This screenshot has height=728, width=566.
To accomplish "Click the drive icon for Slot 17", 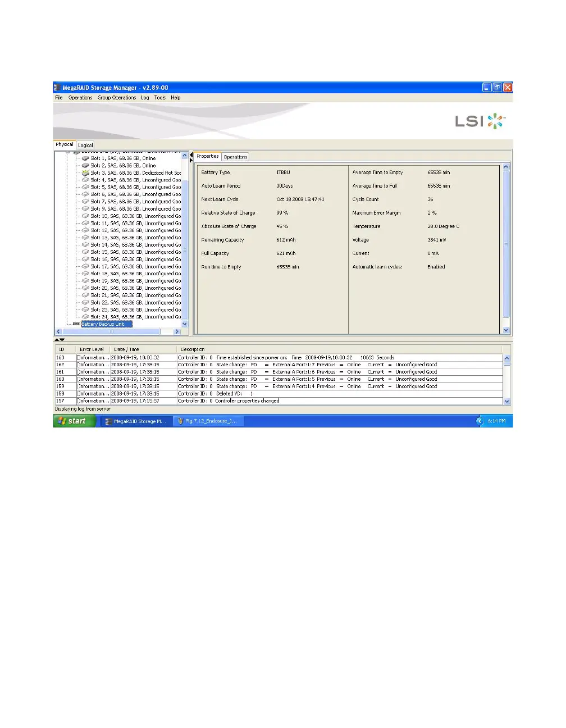I will [x=85, y=267].
